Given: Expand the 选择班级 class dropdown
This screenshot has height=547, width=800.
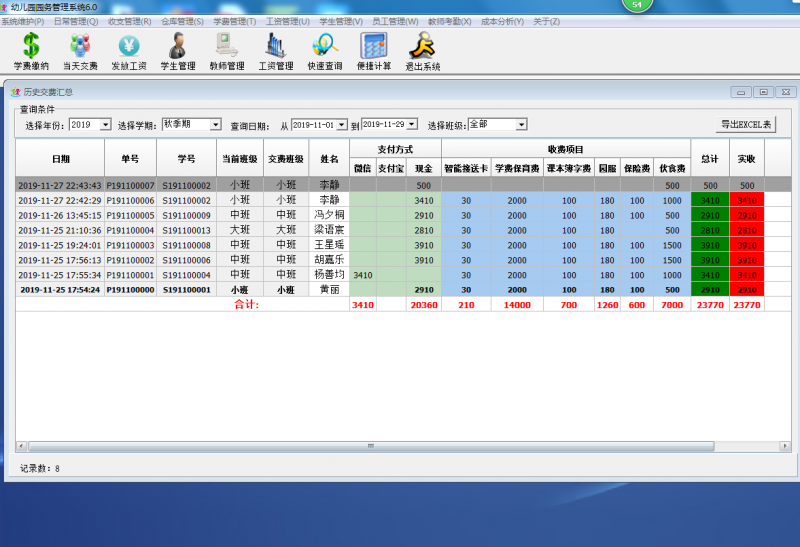Looking at the screenshot, I should point(521,125).
